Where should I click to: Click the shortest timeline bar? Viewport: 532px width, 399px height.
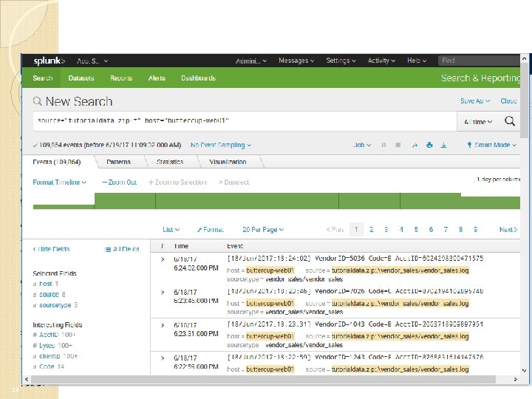[x=64, y=207]
